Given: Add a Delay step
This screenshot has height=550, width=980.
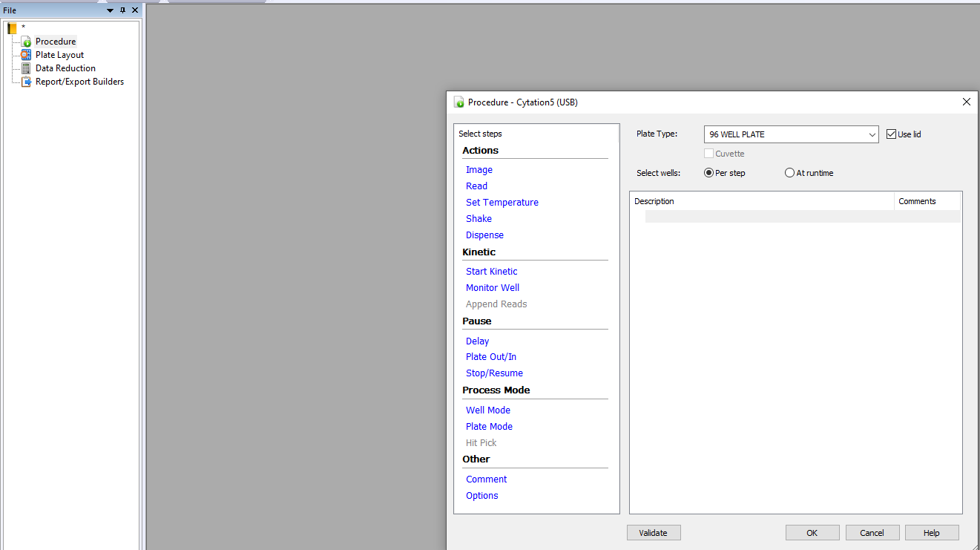Looking at the screenshot, I should pos(478,341).
